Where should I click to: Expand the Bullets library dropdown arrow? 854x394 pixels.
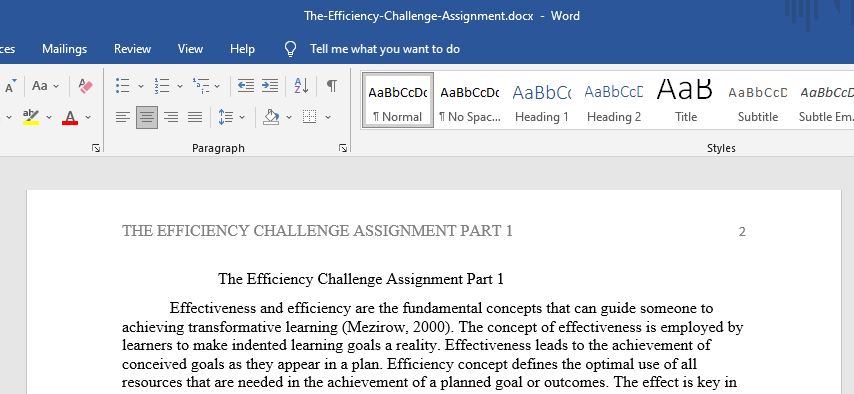(141, 86)
